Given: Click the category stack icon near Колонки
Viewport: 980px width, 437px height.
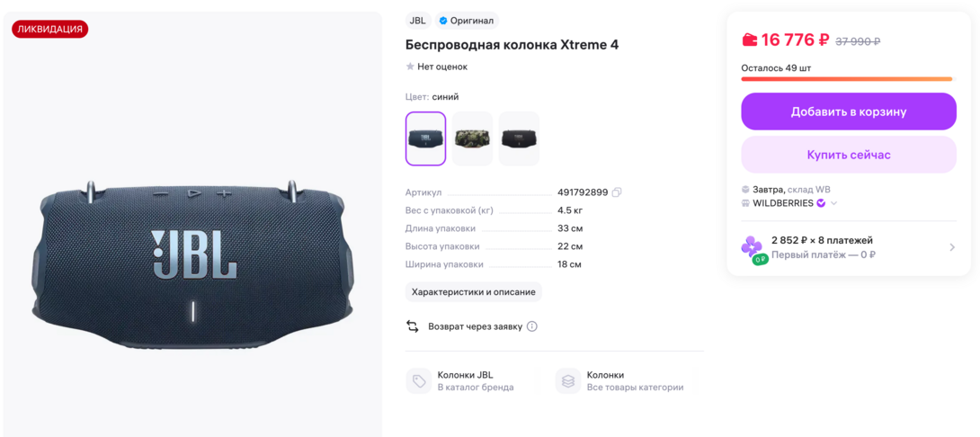Looking at the screenshot, I should [567, 380].
